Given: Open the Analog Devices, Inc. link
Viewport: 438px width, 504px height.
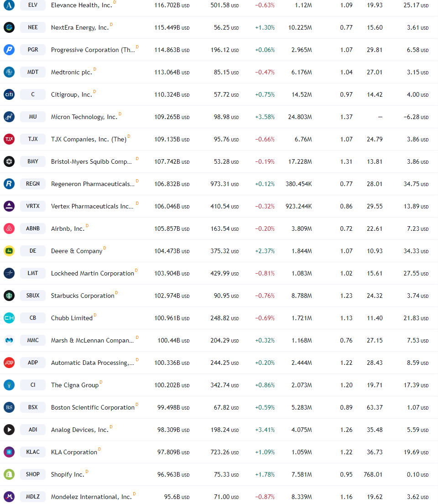Looking at the screenshot, I should click(x=80, y=430).
